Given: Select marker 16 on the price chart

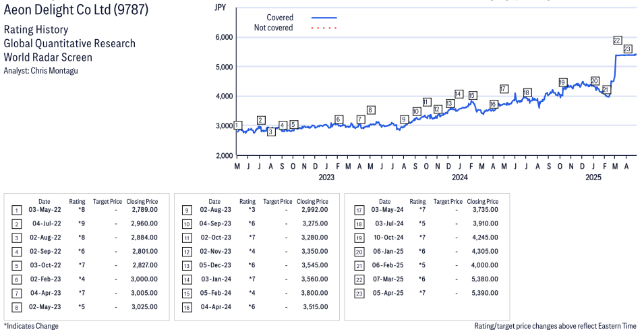Looking at the screenshot, I should pos(493,104).
